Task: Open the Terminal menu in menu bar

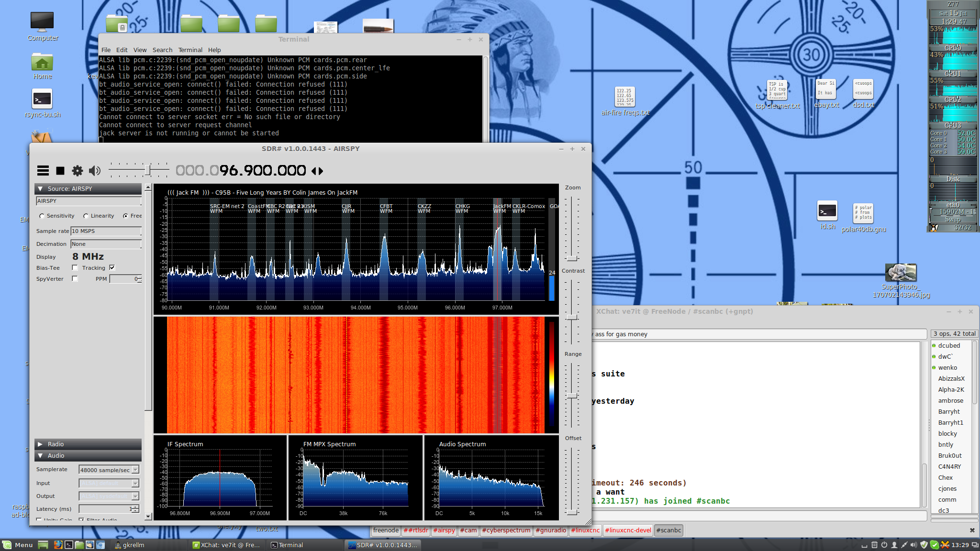Action: point(190,50)
